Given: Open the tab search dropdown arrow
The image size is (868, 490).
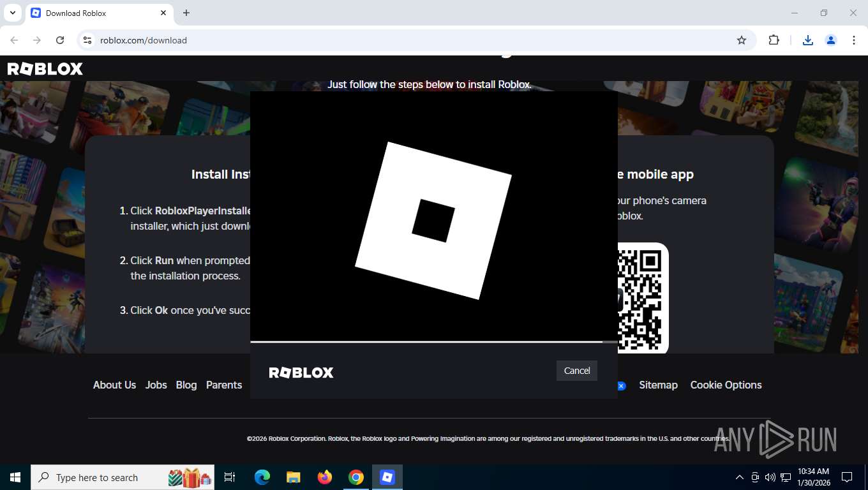Looking at the screenshot, I should (x=12, y=13).
